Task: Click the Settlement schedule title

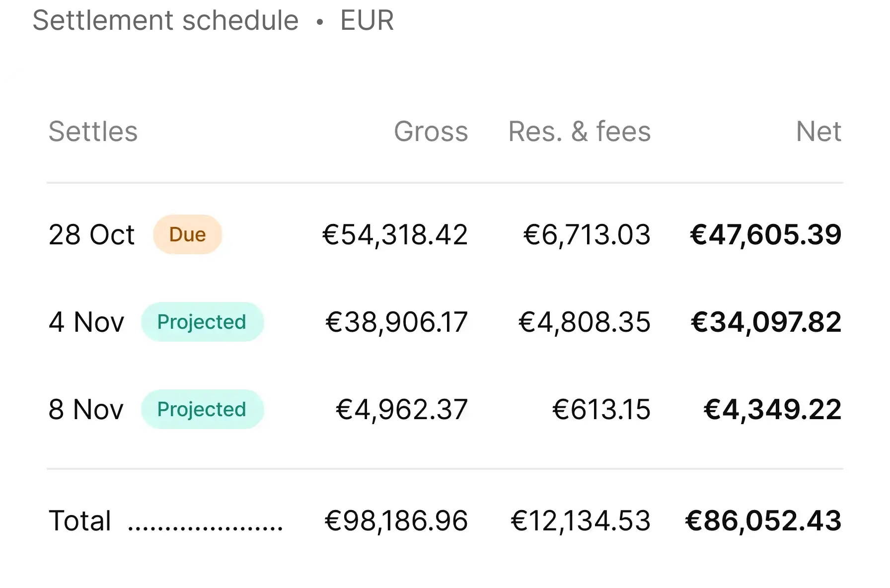Action: coord(165,20)
